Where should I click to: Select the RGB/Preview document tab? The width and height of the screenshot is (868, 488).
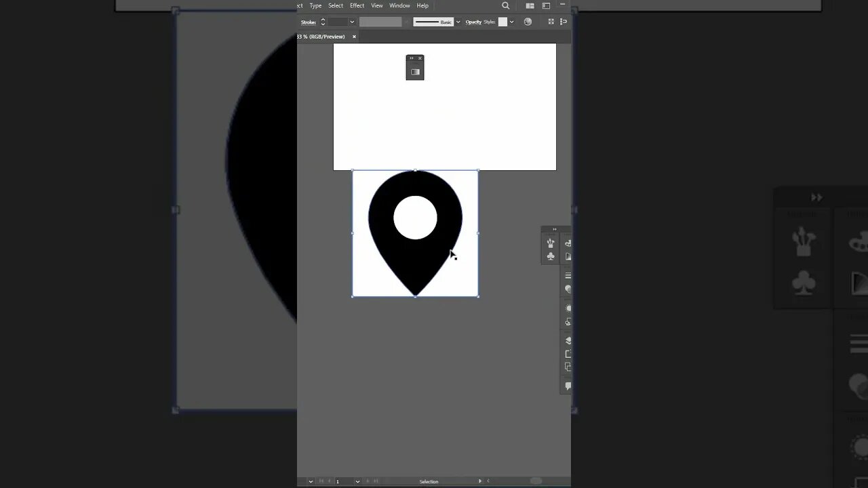click(x=321, y=37)
